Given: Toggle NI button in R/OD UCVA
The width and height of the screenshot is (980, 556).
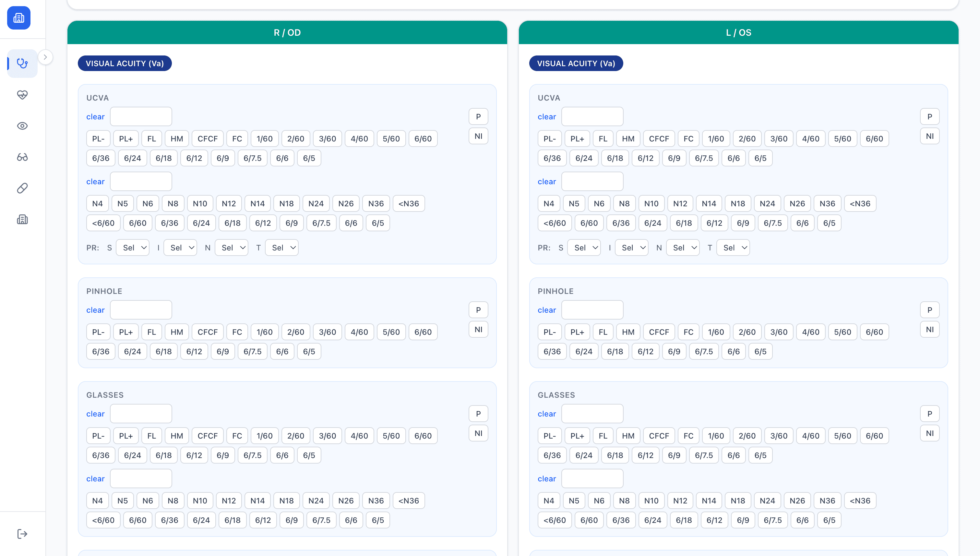Looking at the screenshot, I should coord(478,136).
